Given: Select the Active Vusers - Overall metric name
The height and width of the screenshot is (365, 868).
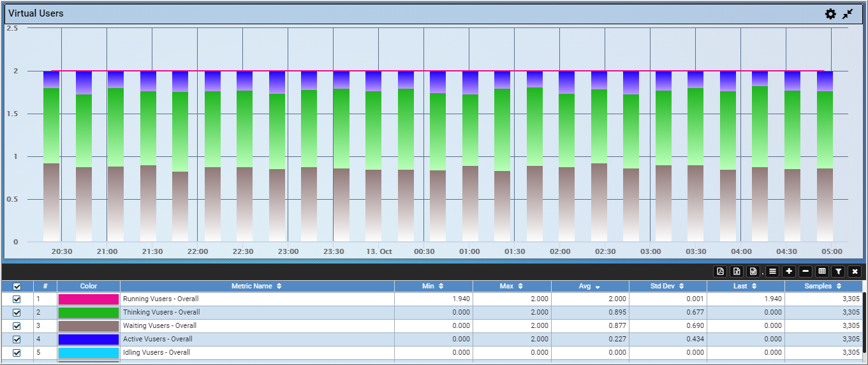Looking at the screenshot, I should pos(158,339).
